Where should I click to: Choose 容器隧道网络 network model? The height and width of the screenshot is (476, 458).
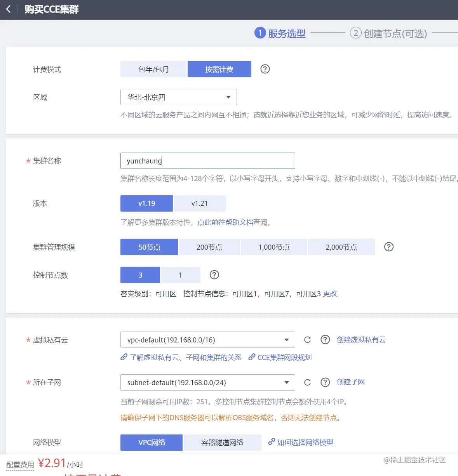[x=222, y=443]
